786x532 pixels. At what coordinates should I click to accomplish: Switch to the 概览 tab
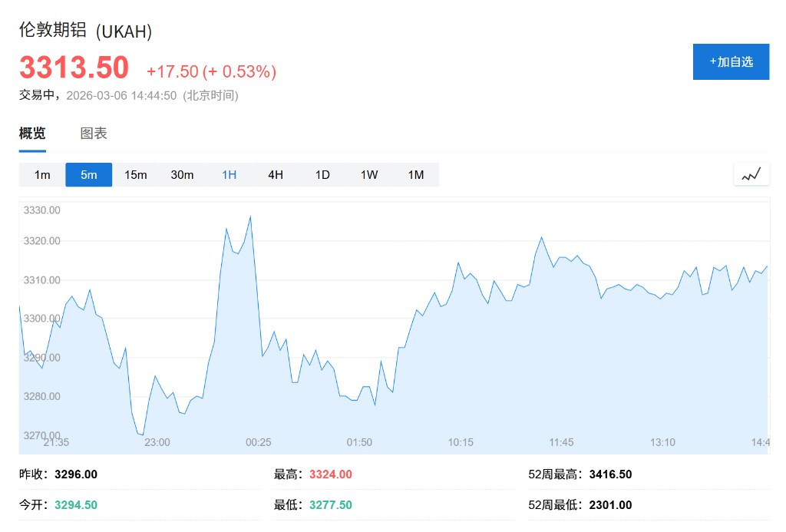[32, 134]
